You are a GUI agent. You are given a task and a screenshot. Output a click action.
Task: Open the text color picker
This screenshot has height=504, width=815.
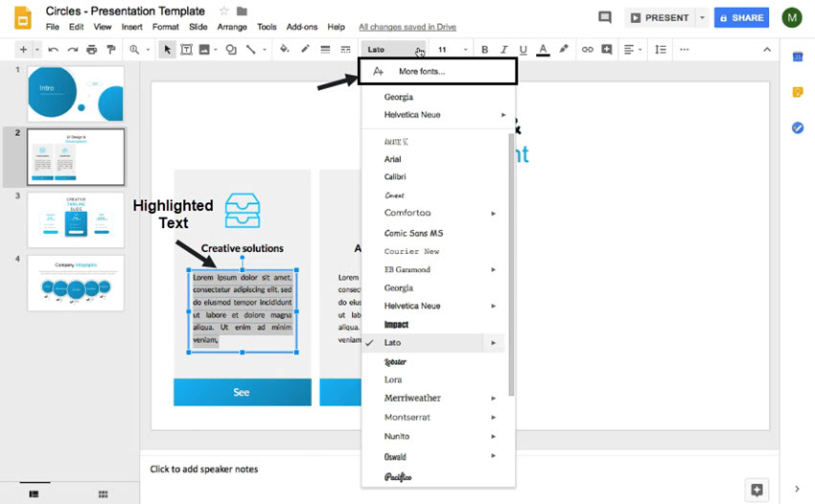(x=543, y=50)
